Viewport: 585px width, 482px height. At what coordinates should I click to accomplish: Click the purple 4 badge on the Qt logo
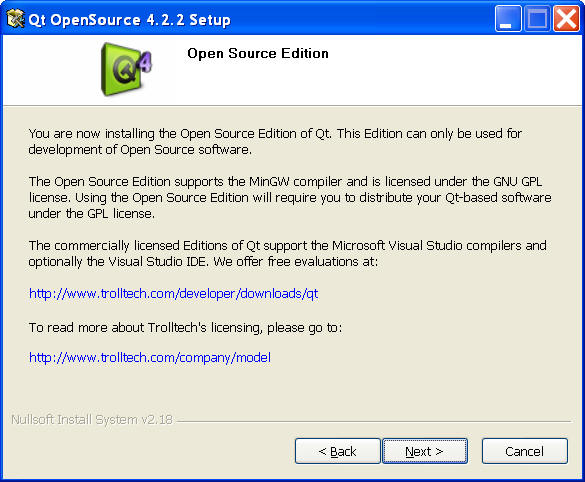pos(145,61)
